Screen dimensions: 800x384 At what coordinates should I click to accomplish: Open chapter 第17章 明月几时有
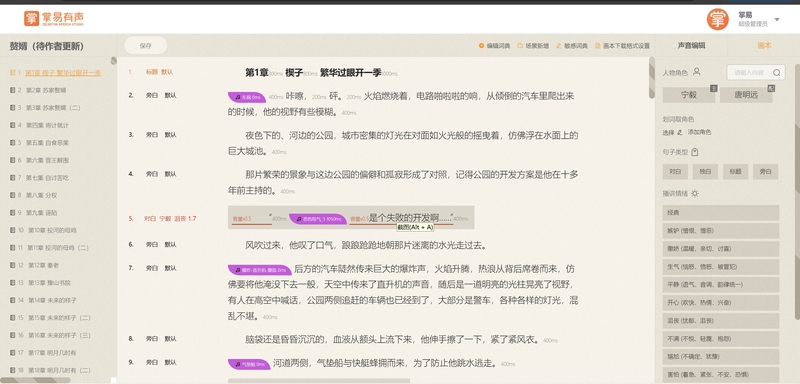[x=52, y=353]
